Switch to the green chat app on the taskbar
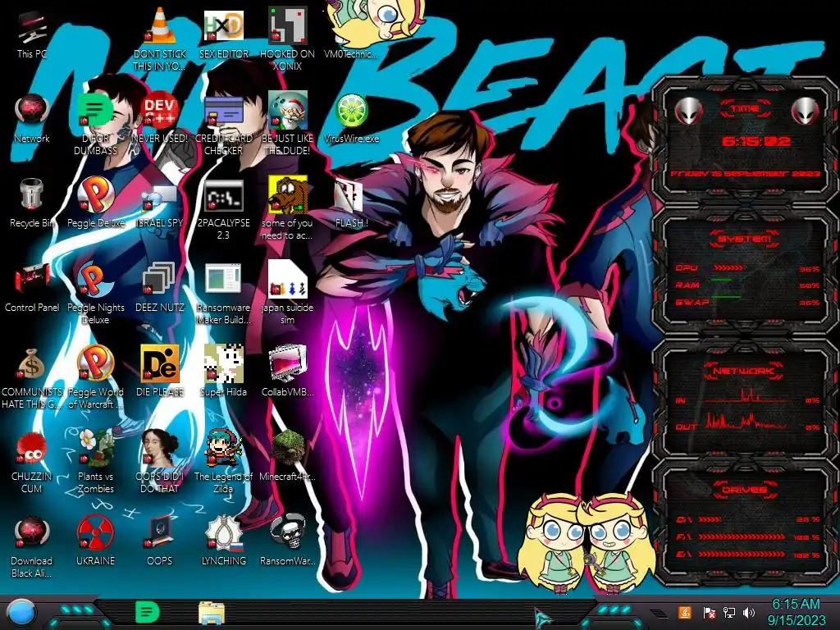 tap(148, 612)
